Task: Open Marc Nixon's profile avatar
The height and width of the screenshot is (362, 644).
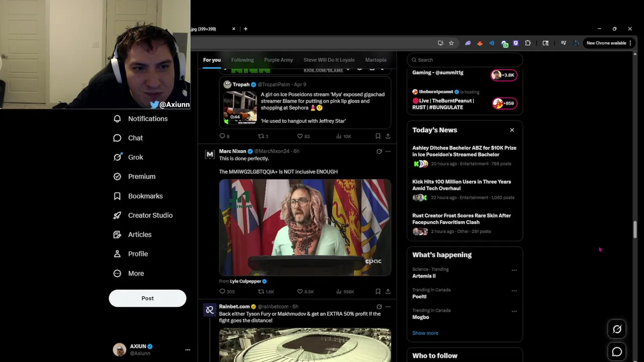Action: (x=210, y=154)
